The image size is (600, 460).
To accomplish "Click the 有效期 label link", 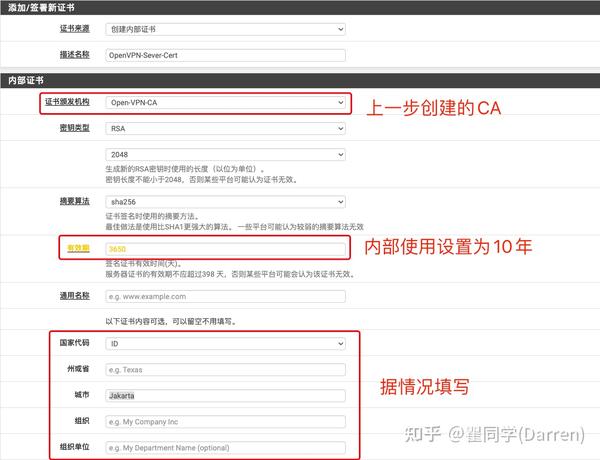I will pyautogui.click(x=78, y=248).
